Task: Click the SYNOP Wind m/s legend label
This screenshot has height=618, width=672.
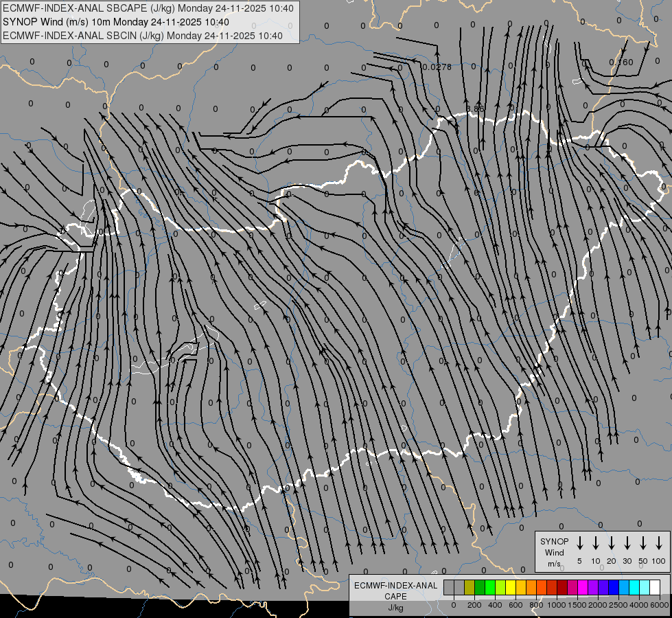Action: [554, 552]
